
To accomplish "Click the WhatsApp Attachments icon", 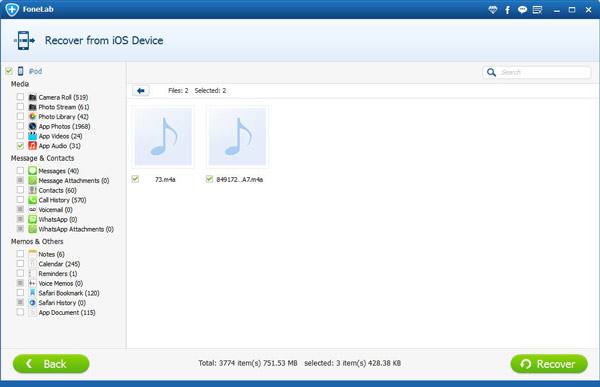I will (x=33, y=229).
